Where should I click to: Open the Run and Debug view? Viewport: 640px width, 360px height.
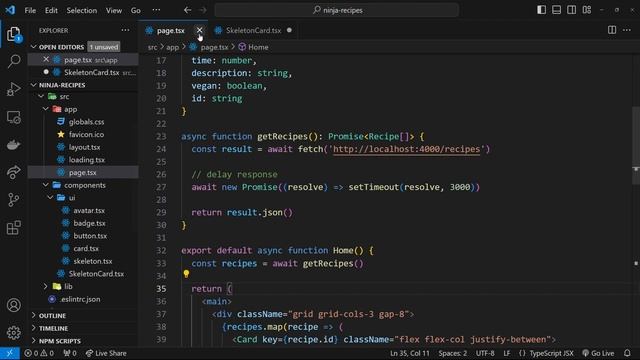[13, 89]
